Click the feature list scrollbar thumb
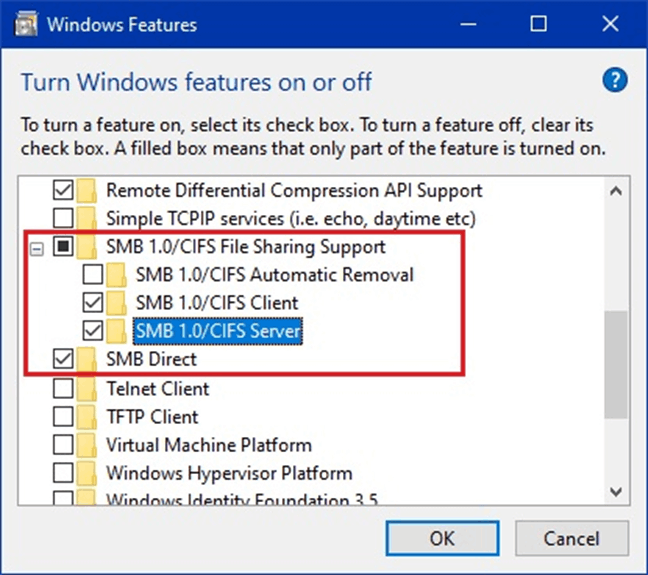 (616, 365)
